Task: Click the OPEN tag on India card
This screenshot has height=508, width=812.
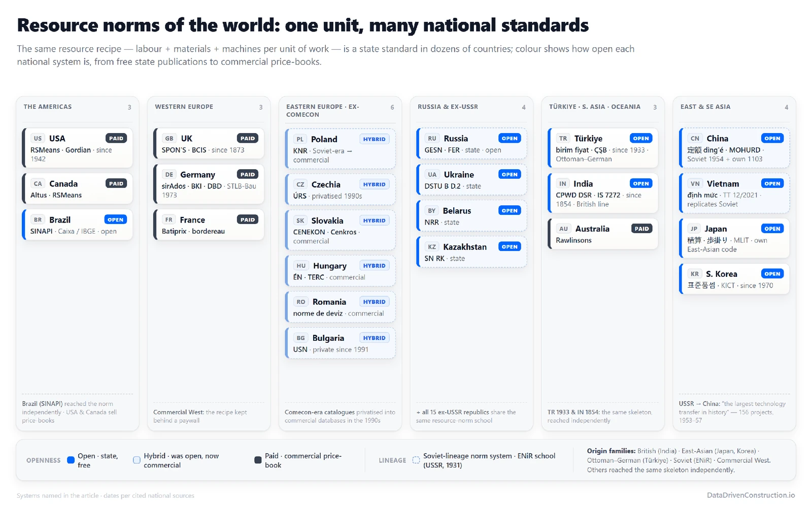Action: (641, 183)
